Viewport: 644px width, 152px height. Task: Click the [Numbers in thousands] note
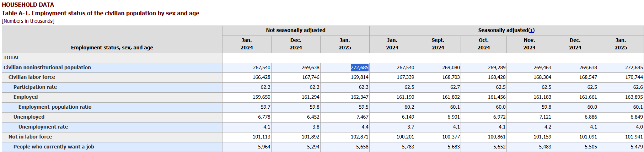[28, 21]
